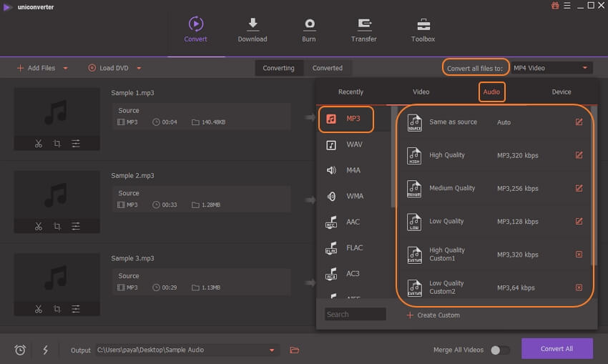
Task: Click the format Search field
Action: coord(356,315)
